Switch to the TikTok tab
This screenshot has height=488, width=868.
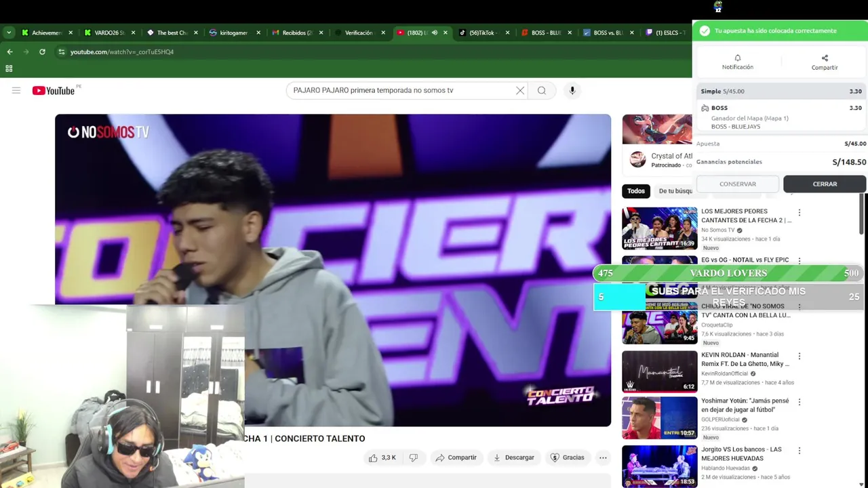[482, 33]
